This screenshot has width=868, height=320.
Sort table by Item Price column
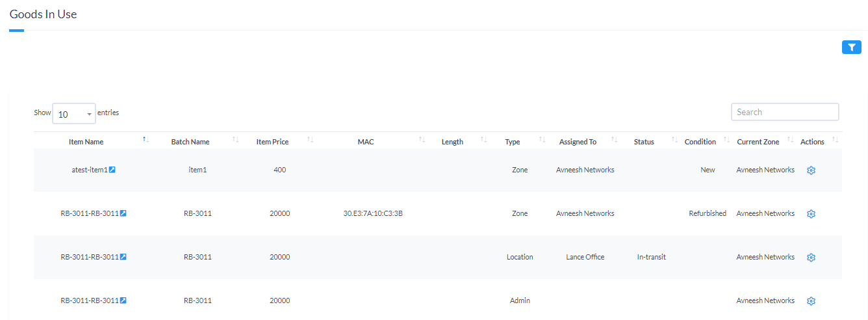(x=272, y=142)
